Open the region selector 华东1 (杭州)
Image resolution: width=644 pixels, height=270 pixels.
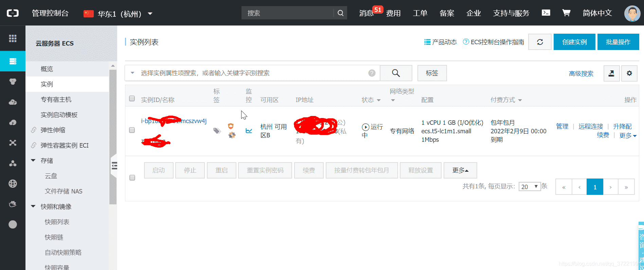118,14
